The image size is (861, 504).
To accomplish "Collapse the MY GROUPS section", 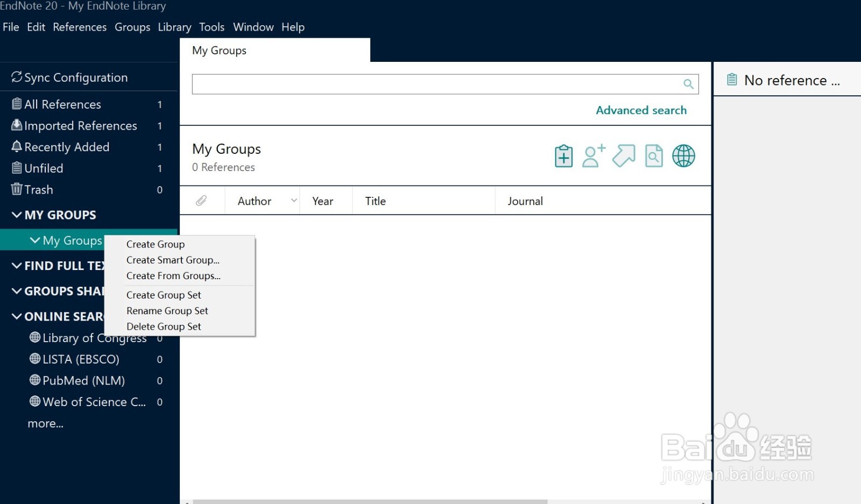I will coord(17,215).
